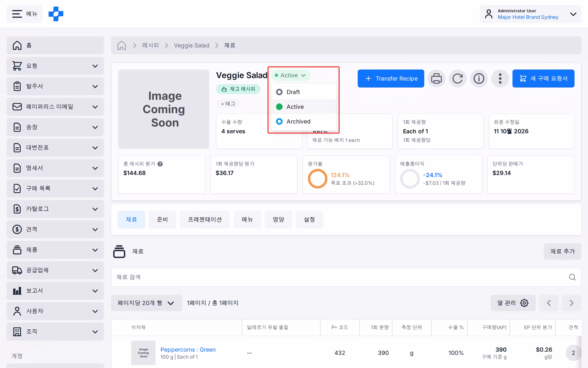The height and width of the screenshot is (368, 588).
Task: Expand the 발주서 sidebar section
Action: (x=55, y=86)
